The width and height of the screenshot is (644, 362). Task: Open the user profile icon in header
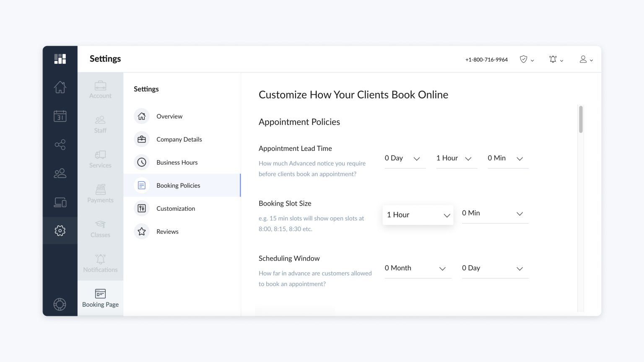point(583,59)
